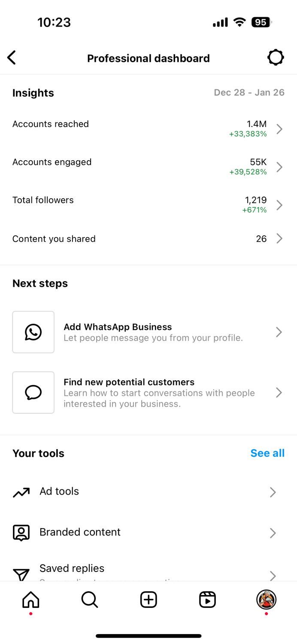This screenshot has height=644, width=297.
Task: Open profile avatar in bottom bar
Action: 266,600
